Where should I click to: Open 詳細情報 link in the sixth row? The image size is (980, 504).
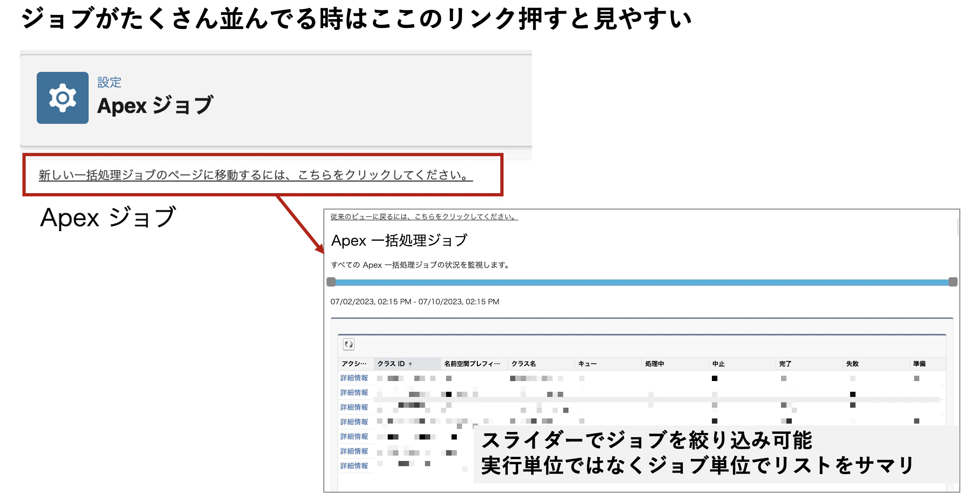point(354,451)
